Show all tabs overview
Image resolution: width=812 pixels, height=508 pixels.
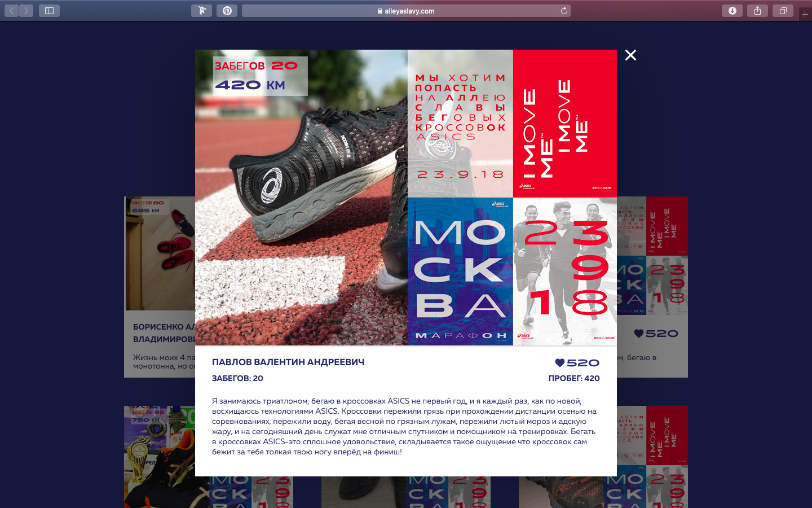(783, 11)
